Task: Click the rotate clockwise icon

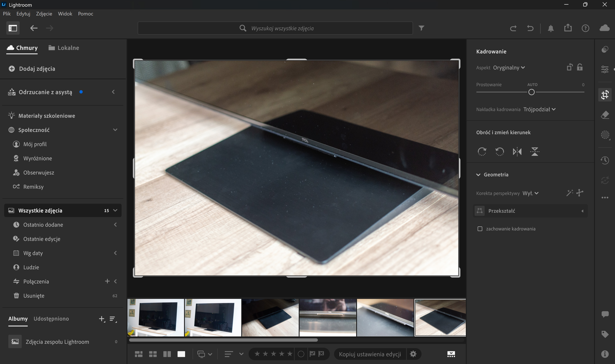Action: pos(482,152)
